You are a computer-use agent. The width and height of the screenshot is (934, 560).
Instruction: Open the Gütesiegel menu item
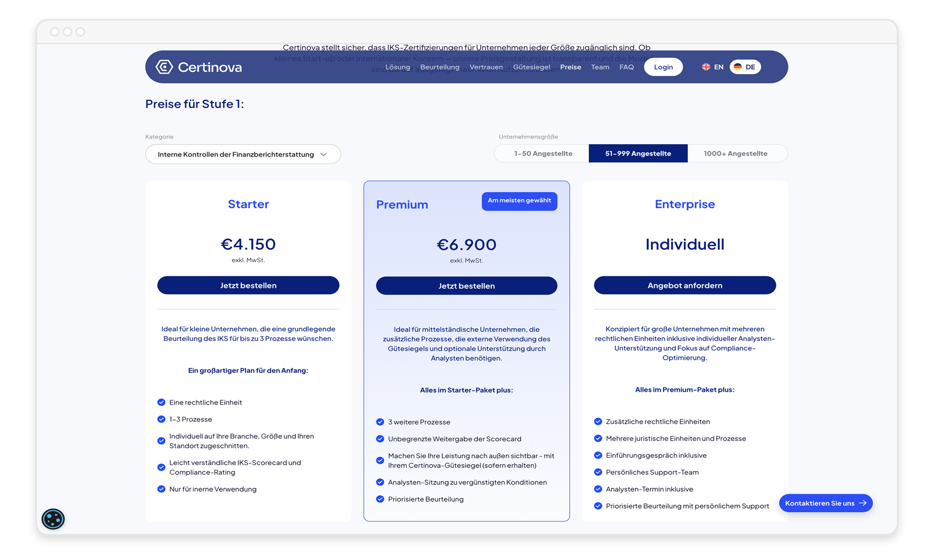pyautogui.click(x=532, y=67)
